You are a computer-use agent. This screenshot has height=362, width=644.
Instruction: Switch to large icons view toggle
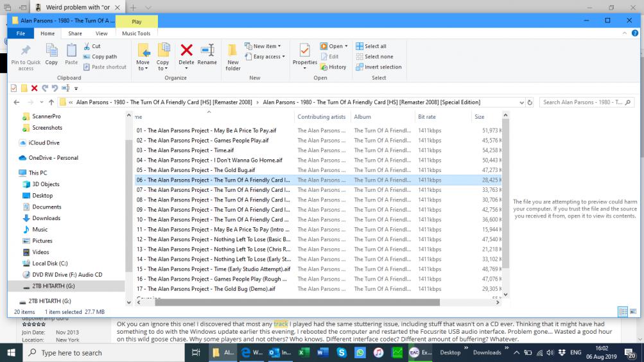(632, 311)
